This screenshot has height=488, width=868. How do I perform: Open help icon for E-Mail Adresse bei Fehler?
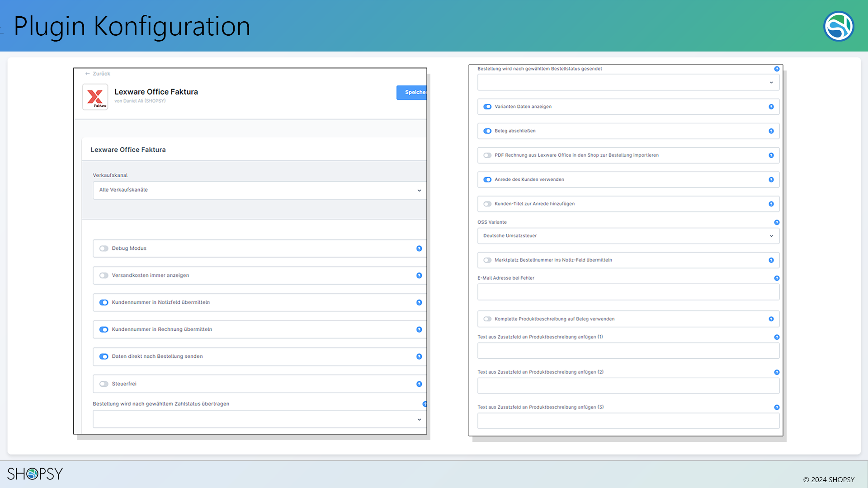point(777,278)
